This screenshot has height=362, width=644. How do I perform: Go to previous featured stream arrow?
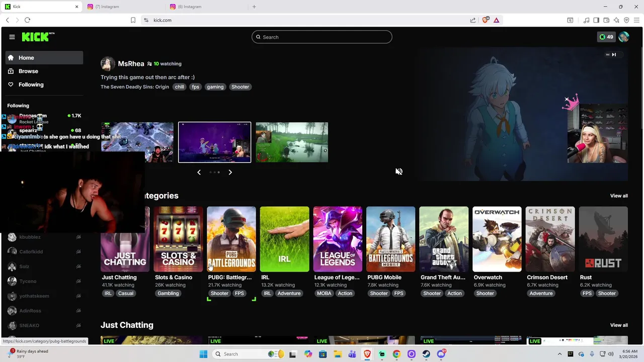tap(199, 172)
